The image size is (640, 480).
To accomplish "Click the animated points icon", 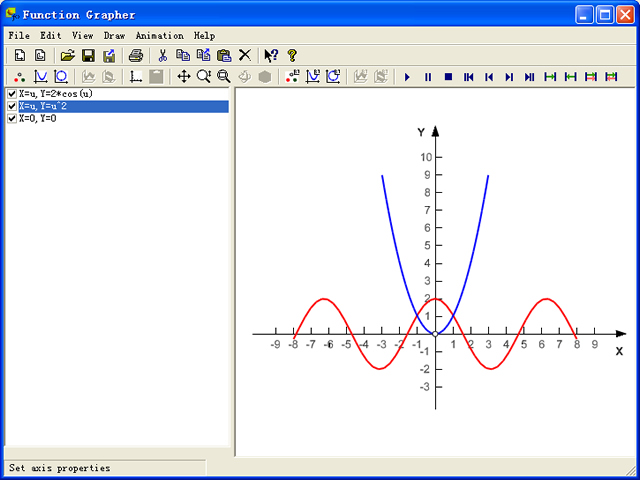I will pyautogui.click(x=292, y=76).
